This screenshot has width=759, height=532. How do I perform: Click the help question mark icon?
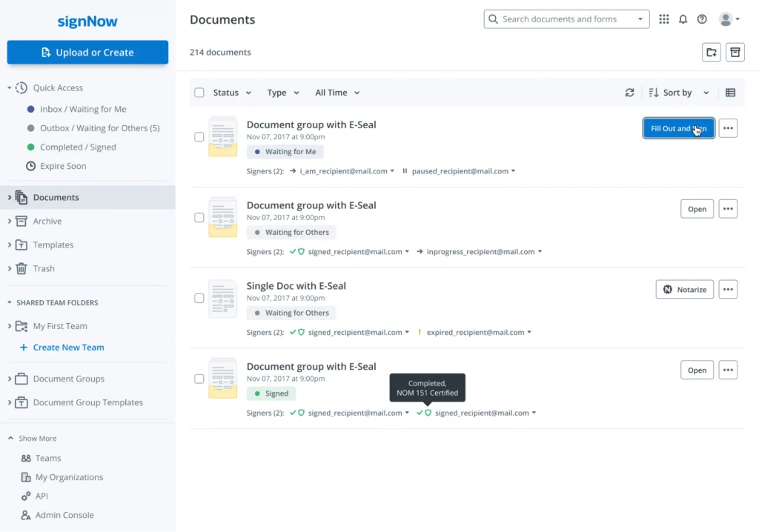coord(702,19)
